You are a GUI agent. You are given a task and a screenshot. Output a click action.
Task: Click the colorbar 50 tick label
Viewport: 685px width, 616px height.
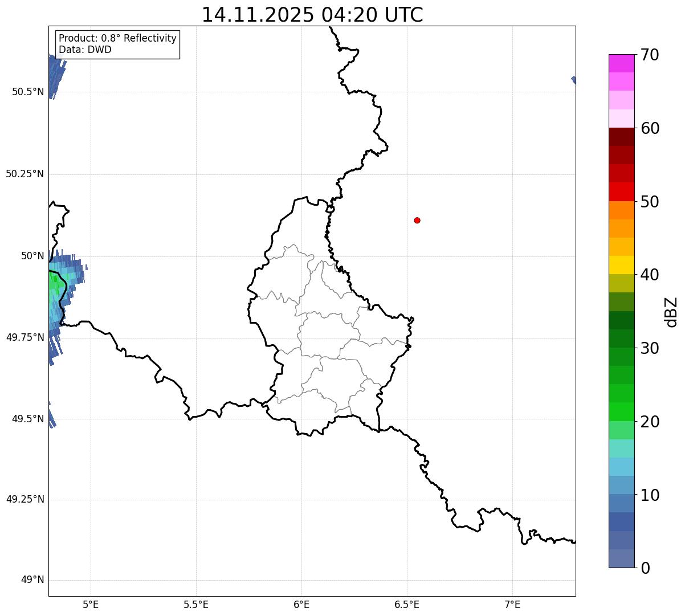650,202
